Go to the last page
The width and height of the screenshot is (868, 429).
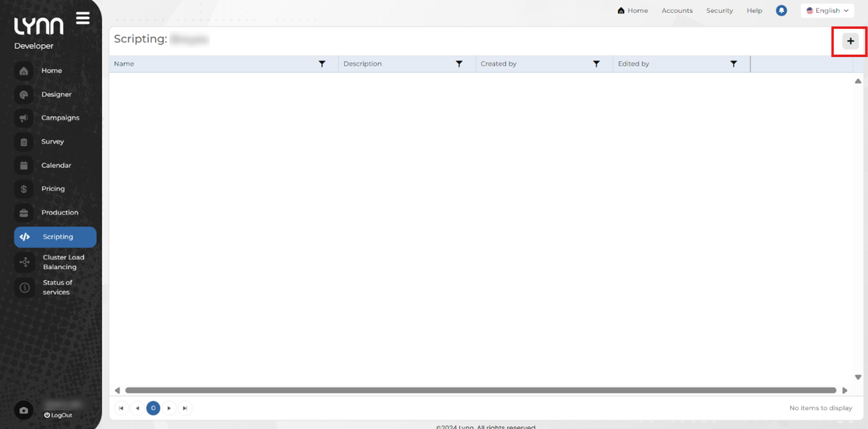(185, 408)
